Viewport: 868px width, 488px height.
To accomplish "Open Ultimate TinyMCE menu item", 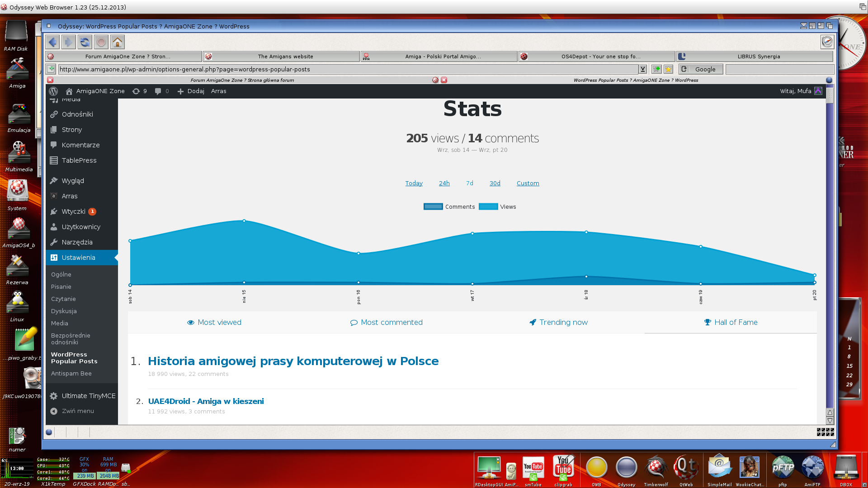I will pos(81,396).
